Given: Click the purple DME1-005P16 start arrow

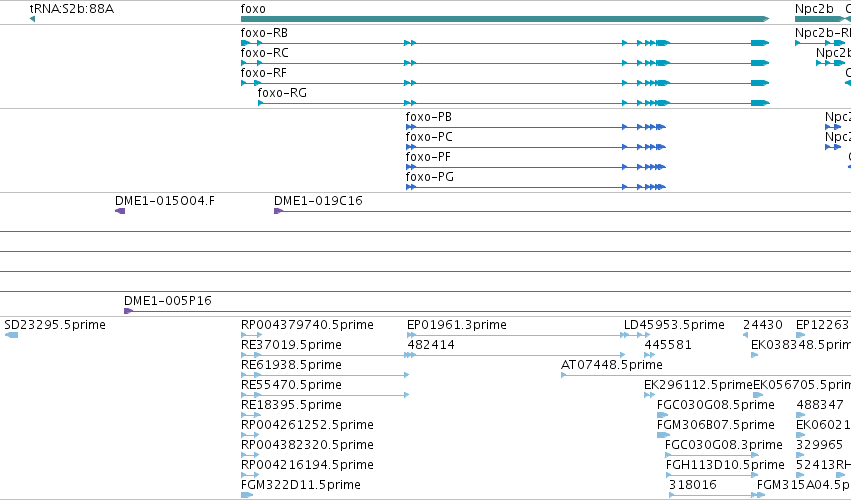Looking at the screenshot, I should pos(129,311).
